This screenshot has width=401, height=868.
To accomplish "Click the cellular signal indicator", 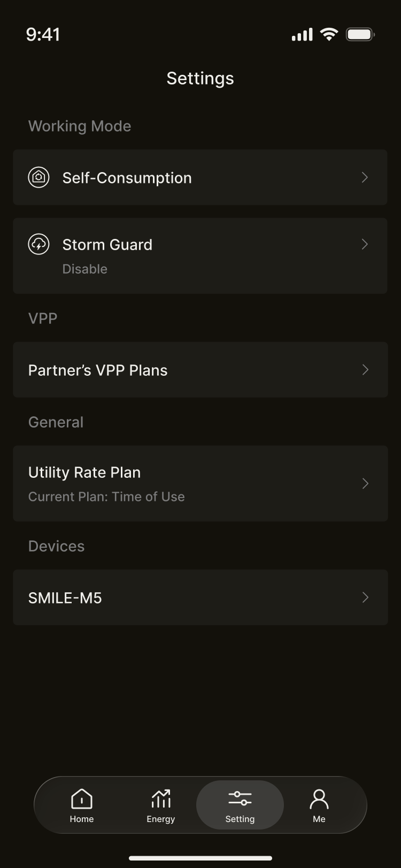I will click(302, 35).
